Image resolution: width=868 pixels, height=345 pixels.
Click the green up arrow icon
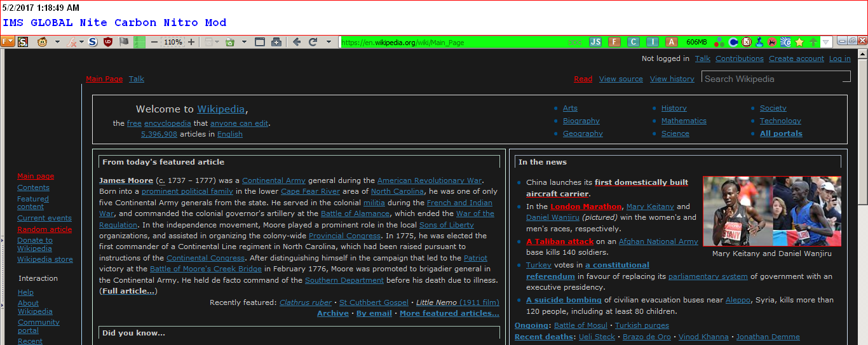click(x=813, y=42)
